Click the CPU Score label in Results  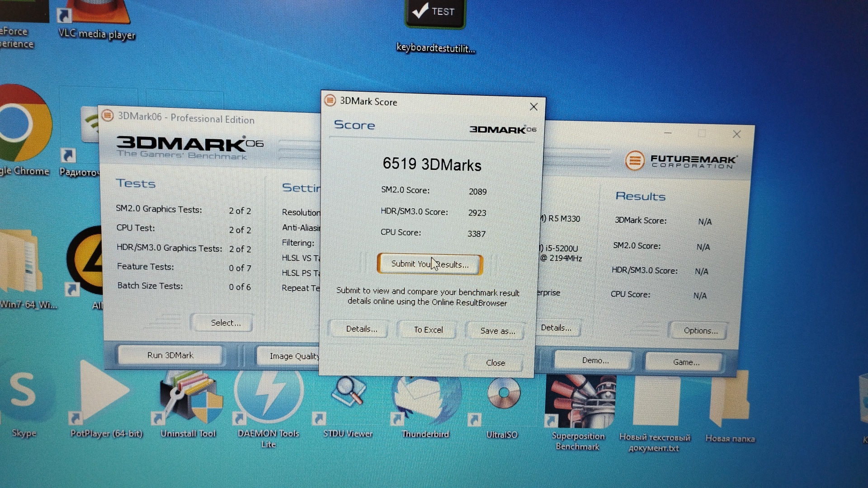(630, 294)
